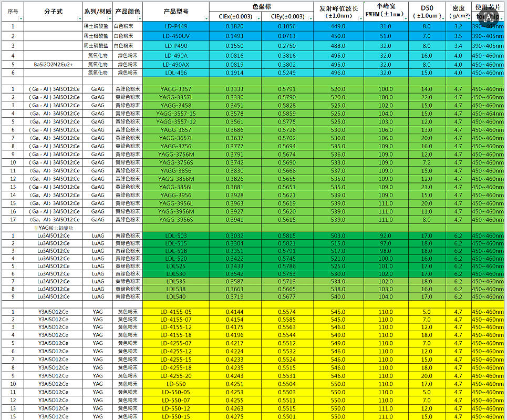Select the YAGG-3756S model cell
Image resolution: width=507 pixels, height=420 pixels.
coord(175,162)
